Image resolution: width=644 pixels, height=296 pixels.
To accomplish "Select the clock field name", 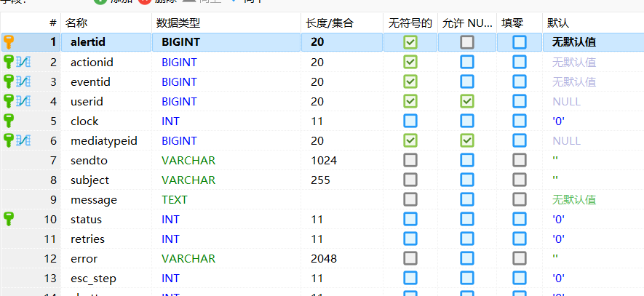I will 84,121.
